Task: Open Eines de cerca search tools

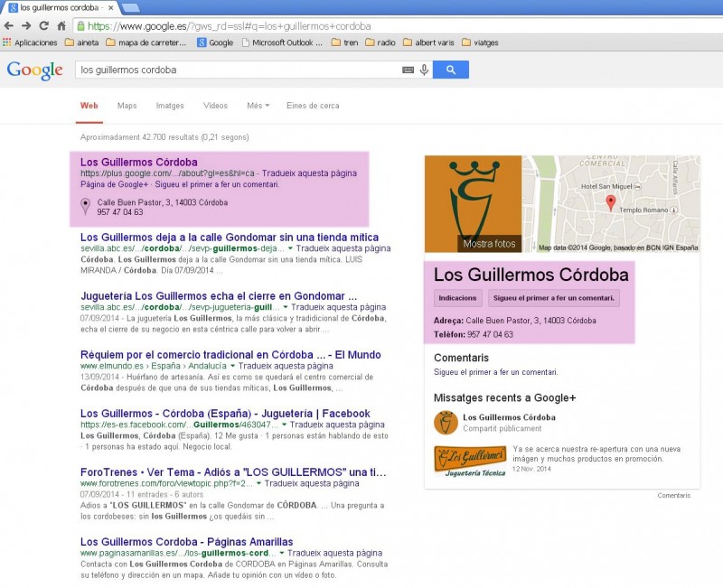Action: point(313,106)
